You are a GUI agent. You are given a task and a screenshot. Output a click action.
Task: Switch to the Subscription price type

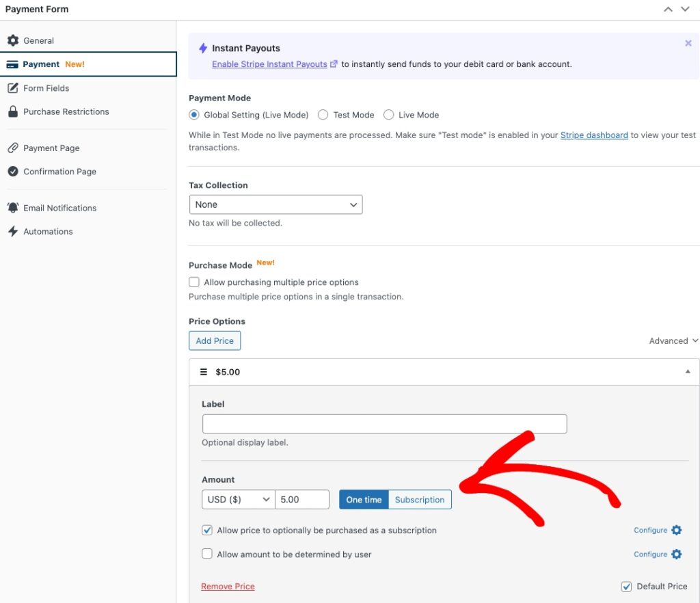tap(420, 500)
